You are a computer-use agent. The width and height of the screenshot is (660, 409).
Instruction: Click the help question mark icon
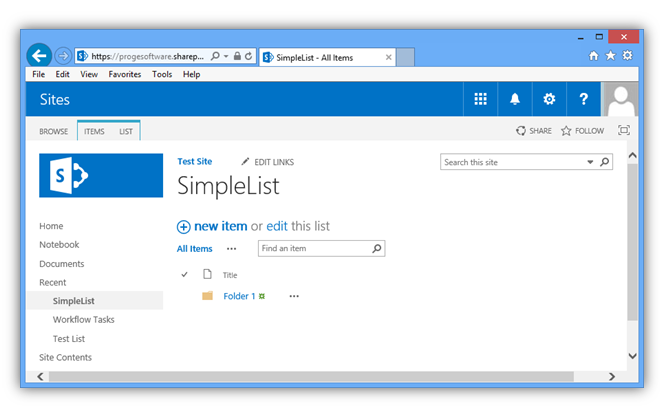[x=583, y=99]
